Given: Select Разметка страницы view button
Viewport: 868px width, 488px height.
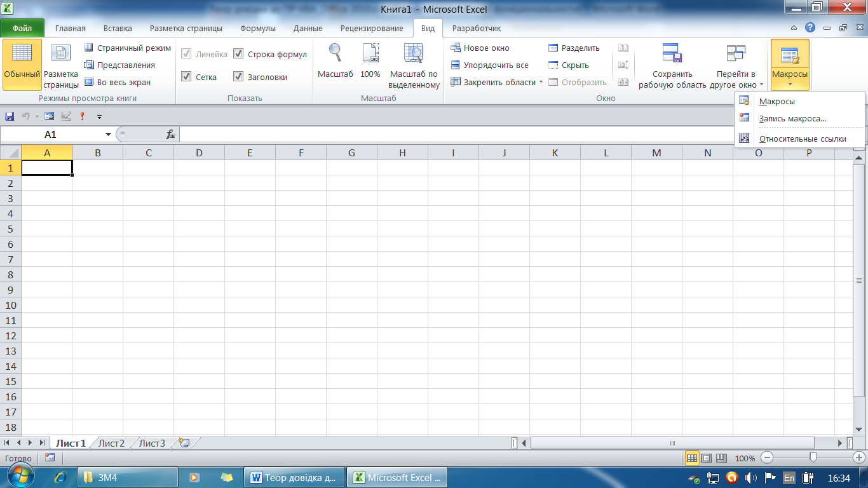Looking at the screenshot, I should coord(61,65).
